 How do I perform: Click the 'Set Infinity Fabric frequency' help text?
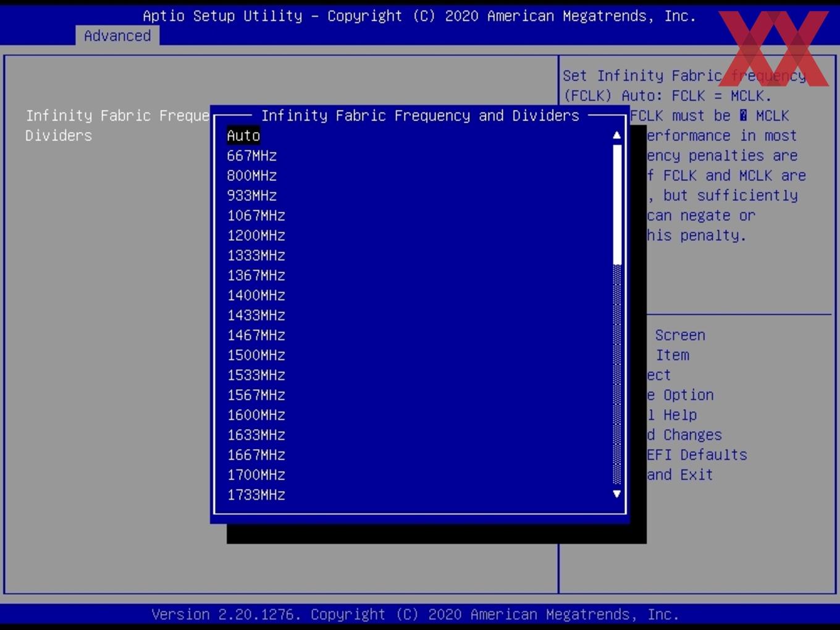(x=684, y=76)
